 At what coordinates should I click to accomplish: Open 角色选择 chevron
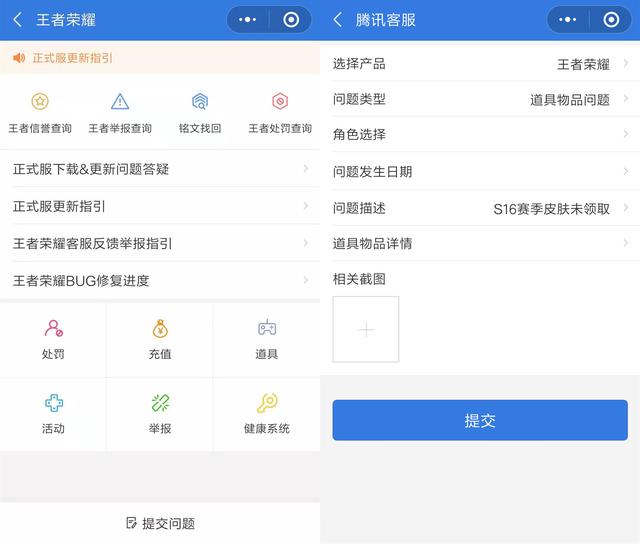coord(626,134)
